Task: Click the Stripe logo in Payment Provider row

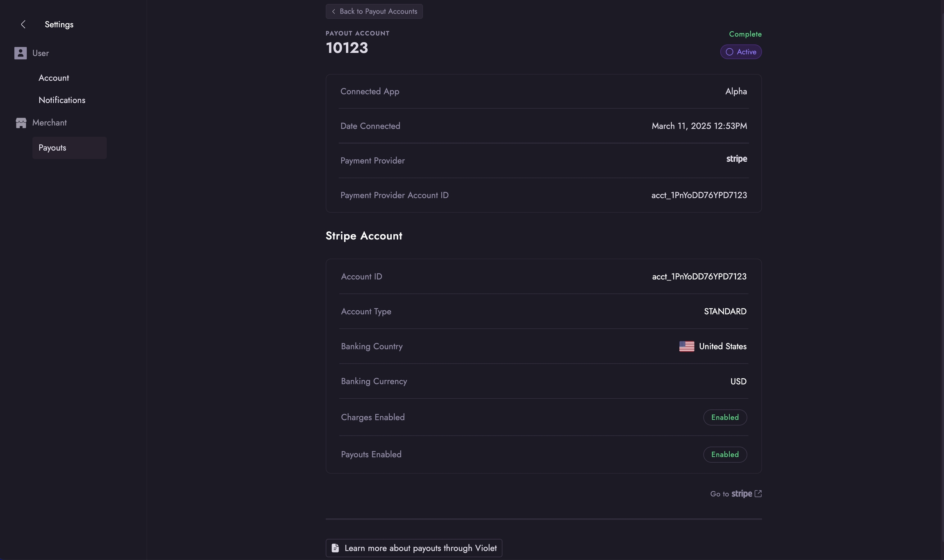Action: point(737,159)
